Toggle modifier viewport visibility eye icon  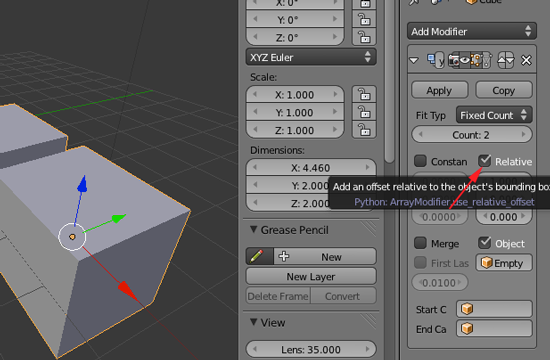click(465, 60)
